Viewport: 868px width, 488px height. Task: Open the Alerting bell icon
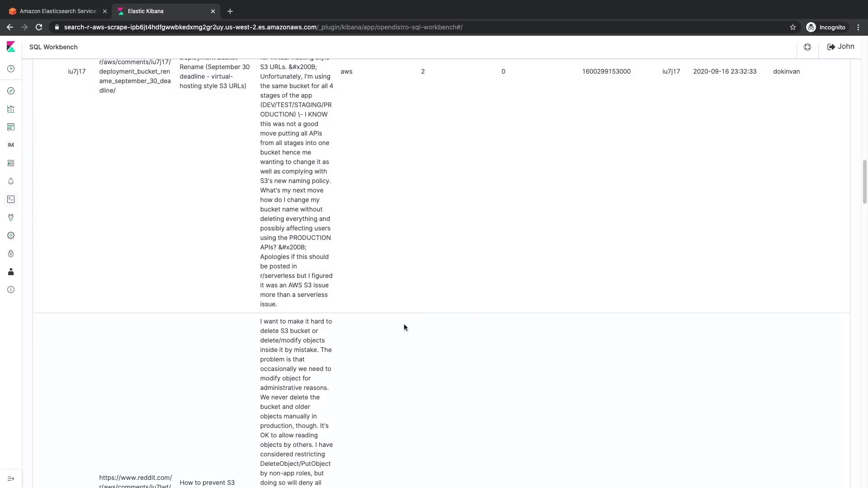tap(11, 181)
